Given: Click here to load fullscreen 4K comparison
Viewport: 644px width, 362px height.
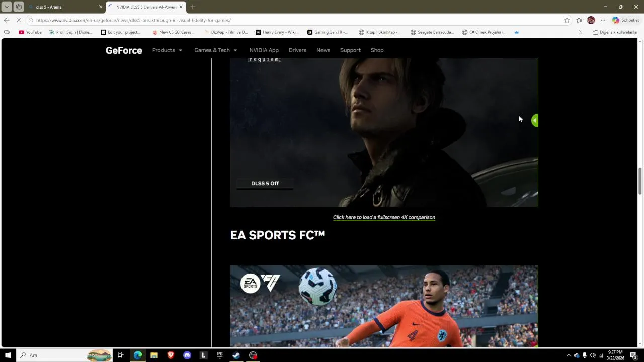Looking at the screenshot, I should pos(384,217).
